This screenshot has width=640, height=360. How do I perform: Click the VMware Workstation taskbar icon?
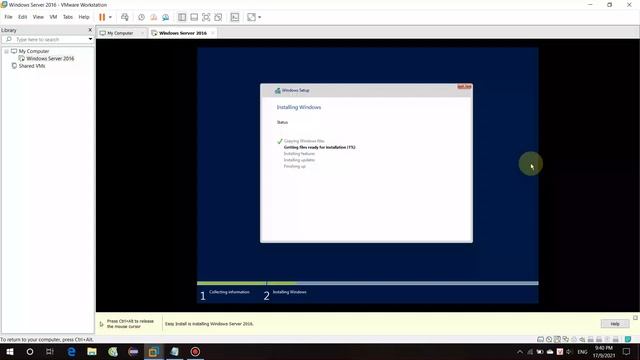(x=153, y=351)
